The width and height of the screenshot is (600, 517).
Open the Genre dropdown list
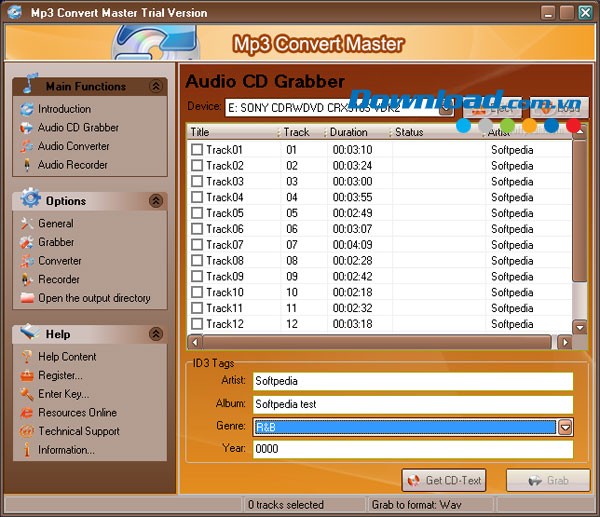coord(565,427)
